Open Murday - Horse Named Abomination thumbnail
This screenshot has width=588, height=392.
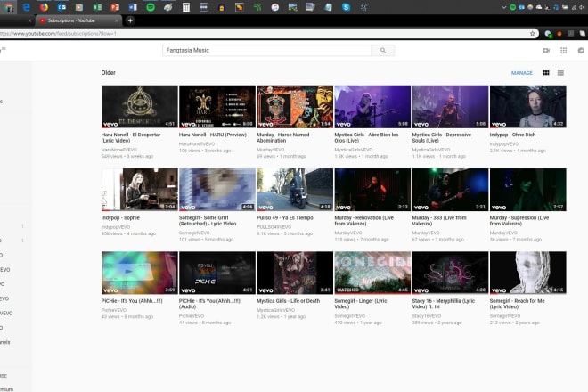click(295, 107)
